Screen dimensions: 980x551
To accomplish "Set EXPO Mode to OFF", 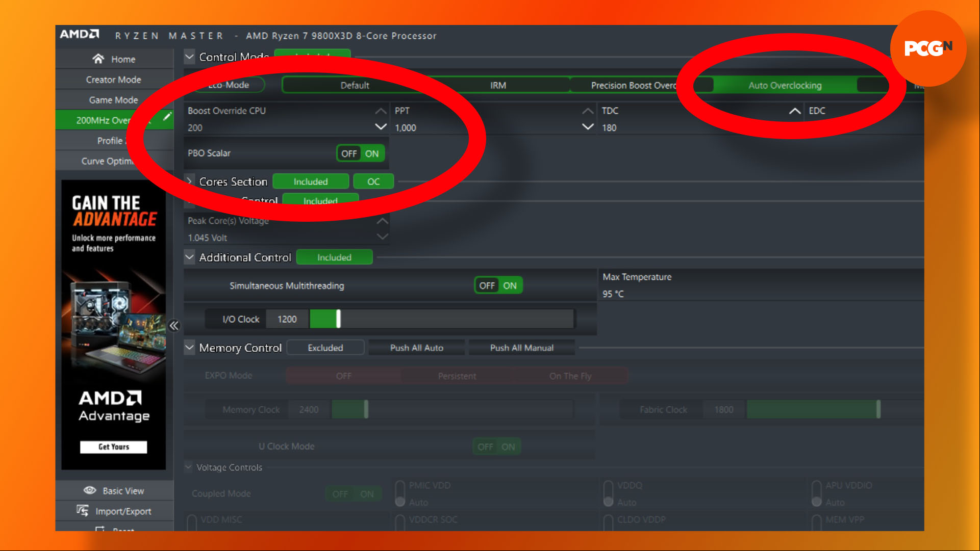I will 343,376.
